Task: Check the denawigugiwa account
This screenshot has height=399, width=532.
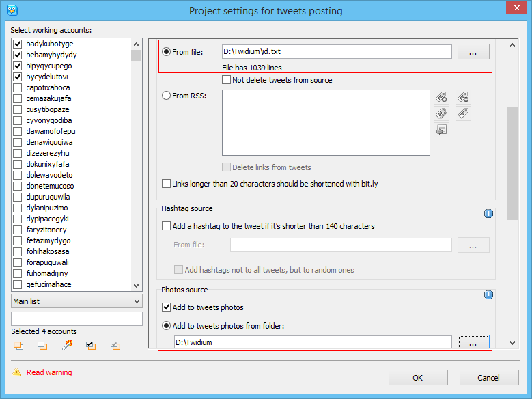Action: (x=17, y=142)
